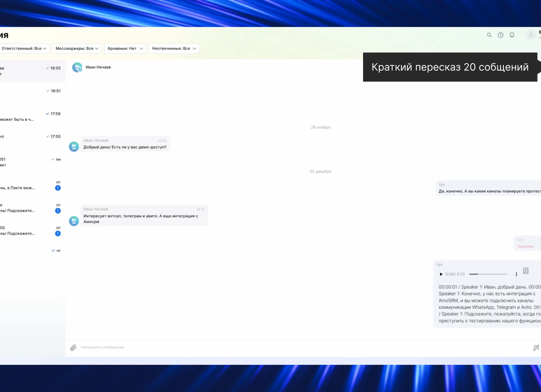
Task: Open the Мессенджеры: Все filter
Action: click(77, 48)
